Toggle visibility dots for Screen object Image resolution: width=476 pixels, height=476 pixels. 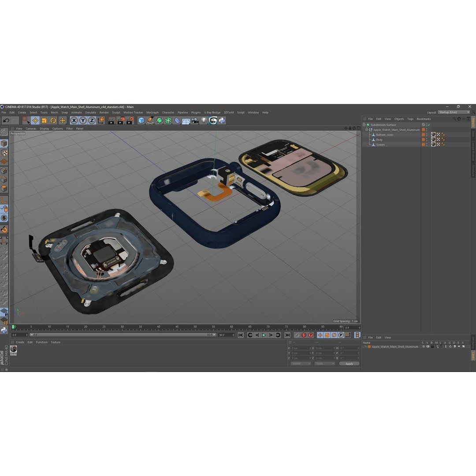coord(427,145)
